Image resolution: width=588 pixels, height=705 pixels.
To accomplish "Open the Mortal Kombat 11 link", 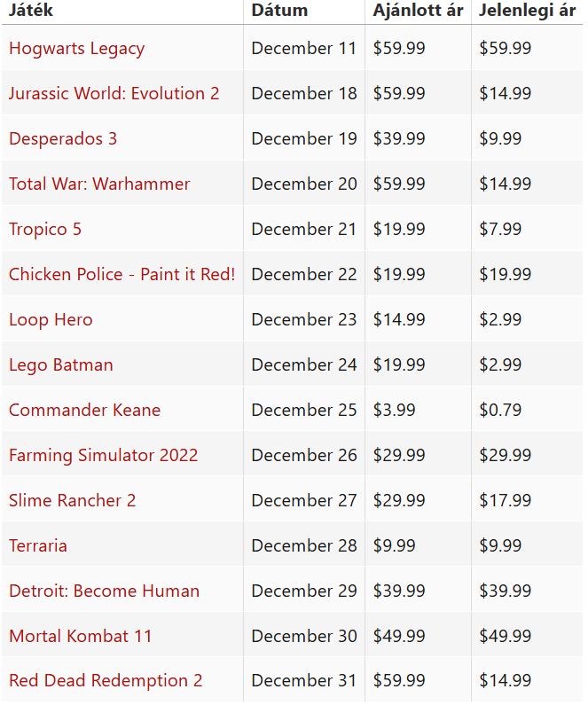I will click(x=80, y=637).
